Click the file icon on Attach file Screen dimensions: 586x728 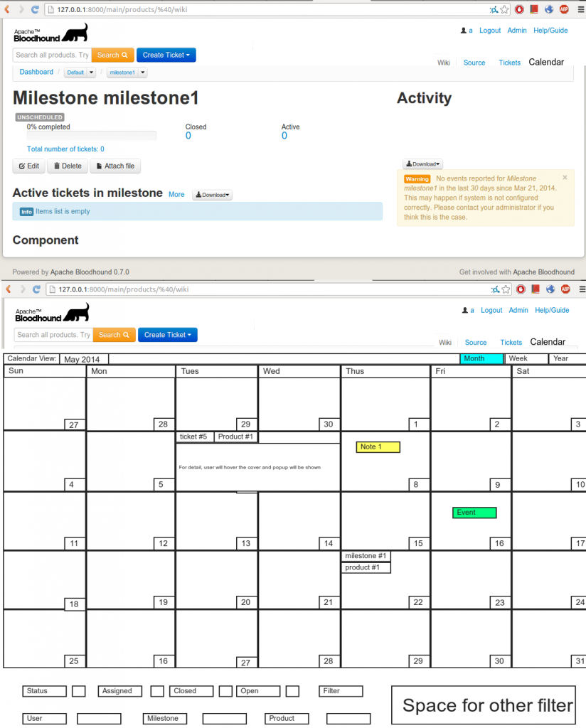(x=100, y=166)
